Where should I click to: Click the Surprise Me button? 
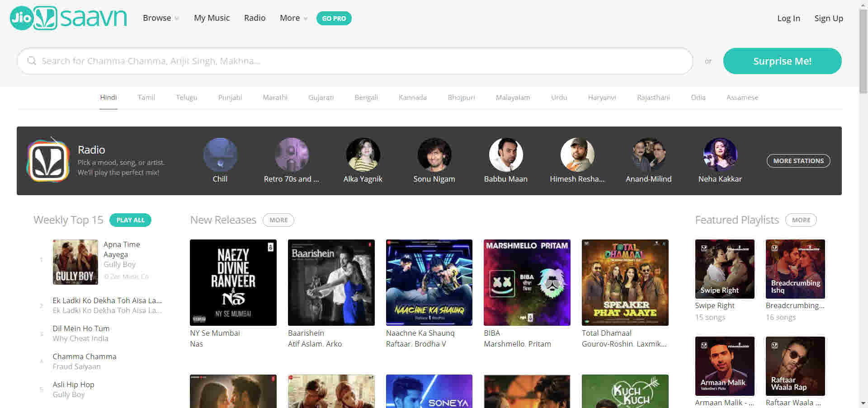[x=782, y=61]
